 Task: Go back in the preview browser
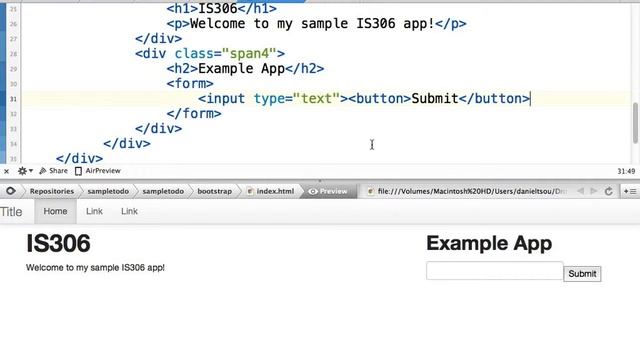pyautogui.click(x=580, y=191)
